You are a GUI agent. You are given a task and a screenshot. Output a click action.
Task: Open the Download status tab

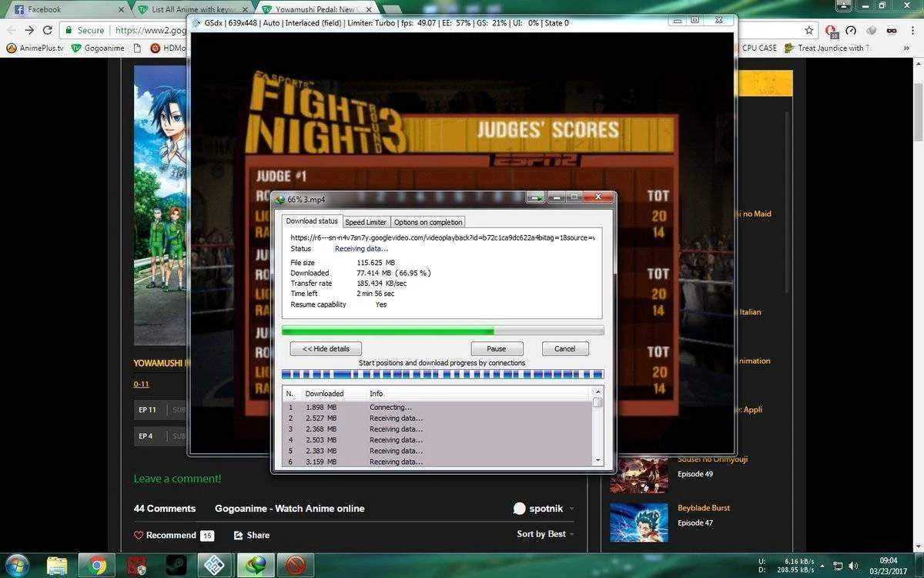tap(312, 221)
